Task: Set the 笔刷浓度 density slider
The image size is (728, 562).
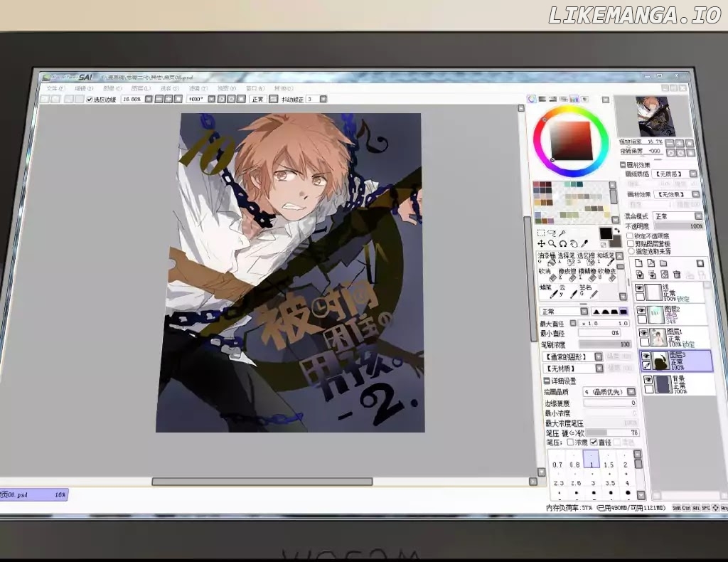Action: coord(605,344)
